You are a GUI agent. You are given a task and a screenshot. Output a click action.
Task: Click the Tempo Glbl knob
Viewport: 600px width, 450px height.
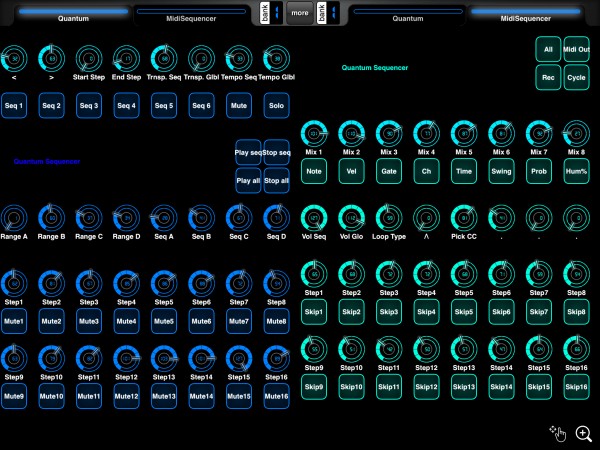coord(276,59)
